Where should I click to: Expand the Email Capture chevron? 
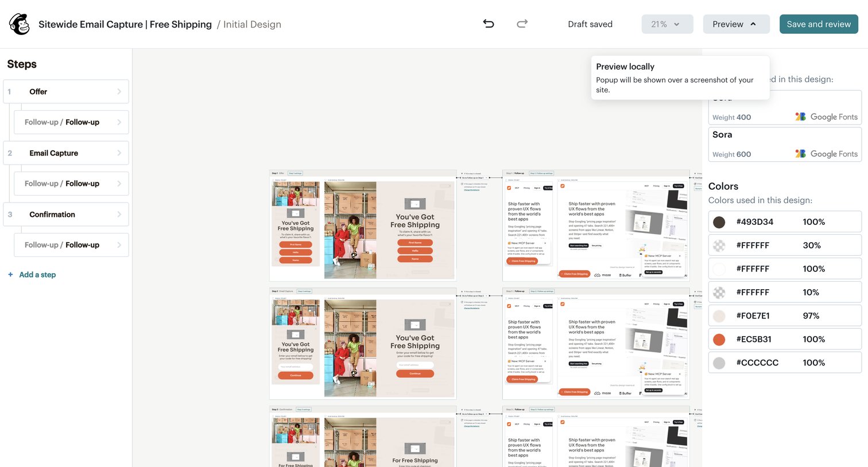tap(119, 153)
